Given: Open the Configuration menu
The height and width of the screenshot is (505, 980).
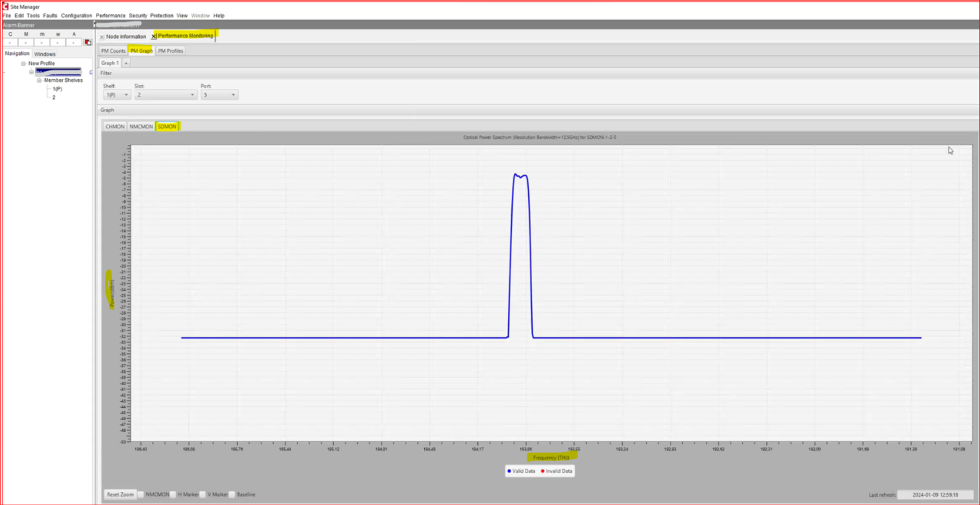Looking at the screenshot, I should 76,15.
